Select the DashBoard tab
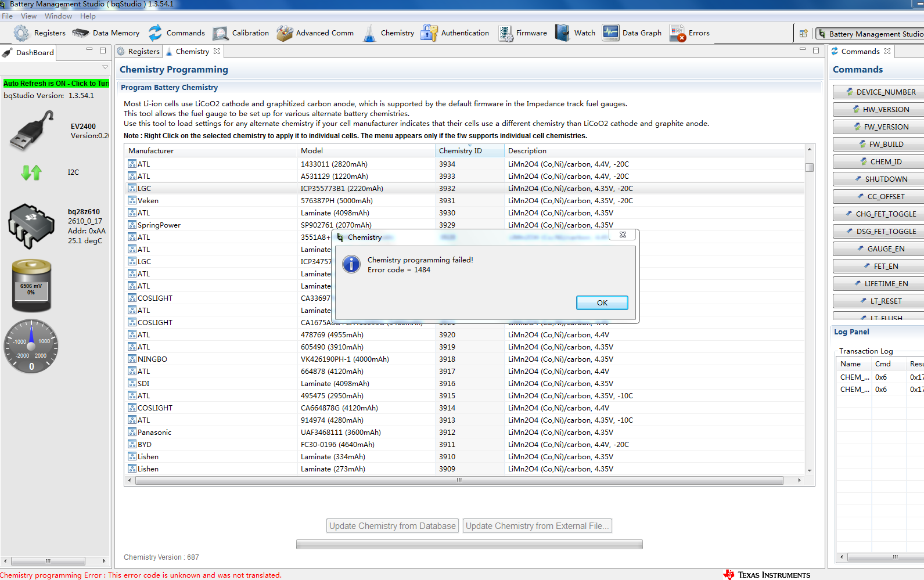The height and width of the screenshot is (580, 924). coord(28,52)
